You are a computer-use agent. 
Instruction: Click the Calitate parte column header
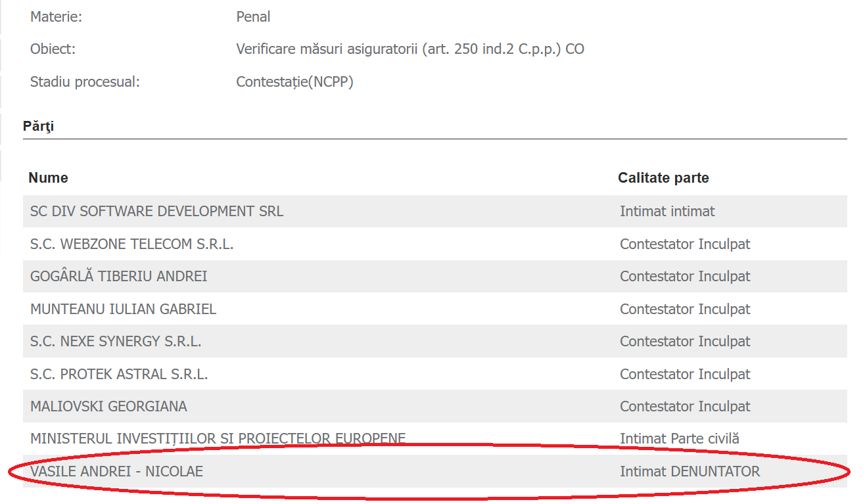point(663,178)
